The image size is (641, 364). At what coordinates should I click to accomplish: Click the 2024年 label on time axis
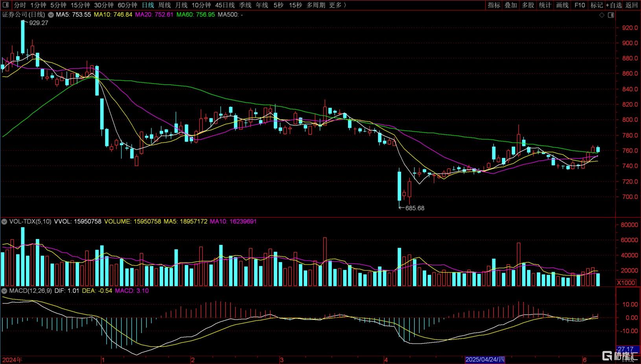[12, 360]
